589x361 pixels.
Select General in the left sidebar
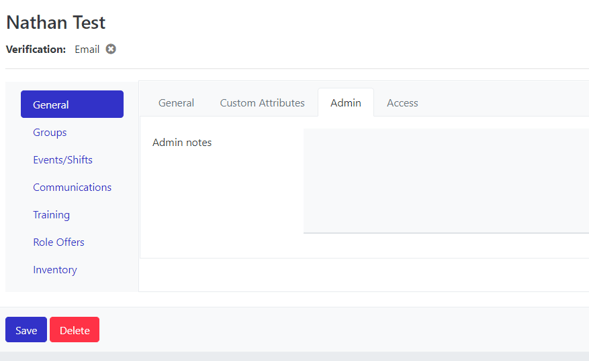72,104
